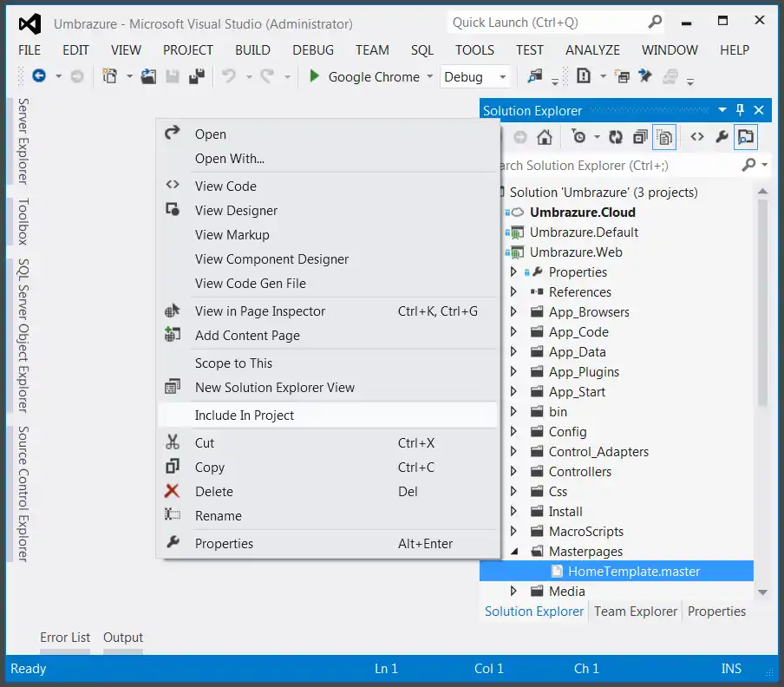This screenshot has width=784, height=687.
Task: Click the Open File toolbar icon
Action: click(x=148, y=76)
